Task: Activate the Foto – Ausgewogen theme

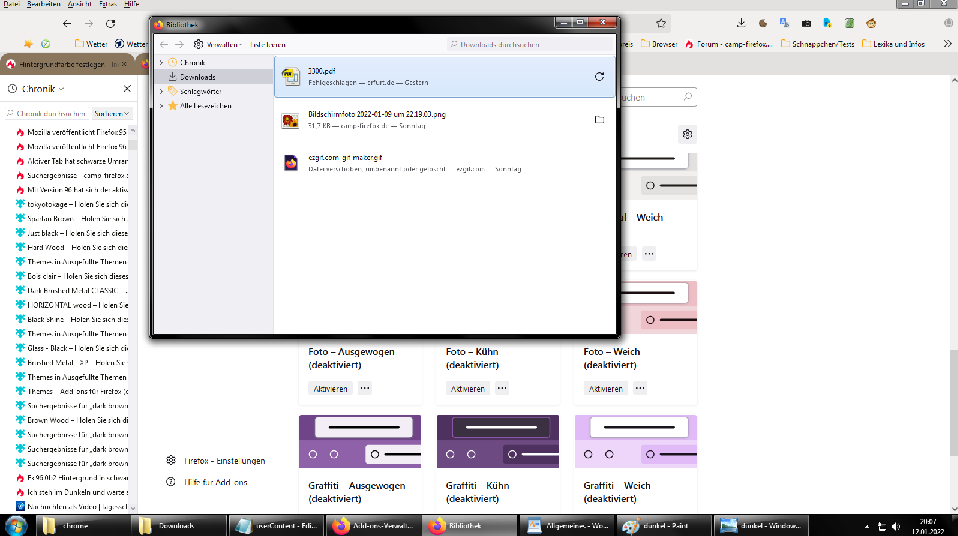Action: (x=330, y=388)
